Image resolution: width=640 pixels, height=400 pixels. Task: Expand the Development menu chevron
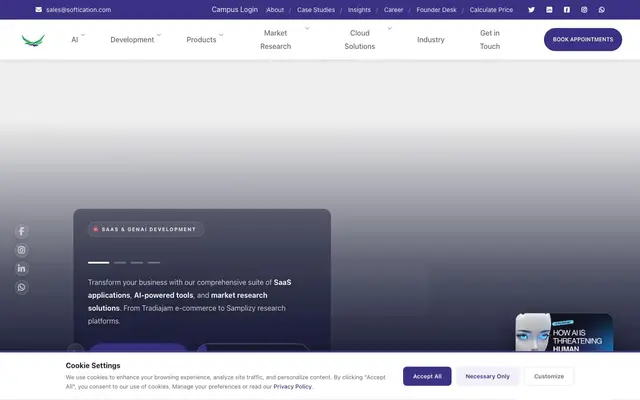159,35
